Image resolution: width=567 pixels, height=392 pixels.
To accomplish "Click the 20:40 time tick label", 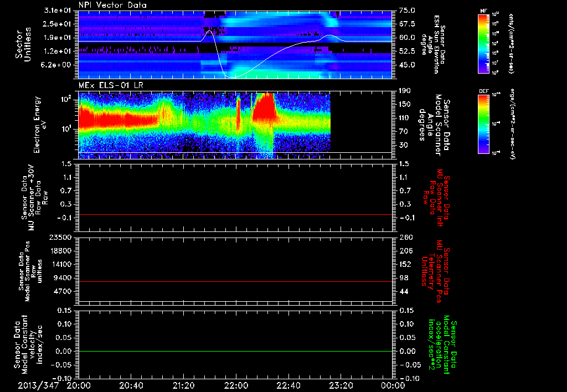I will (131, 385).
